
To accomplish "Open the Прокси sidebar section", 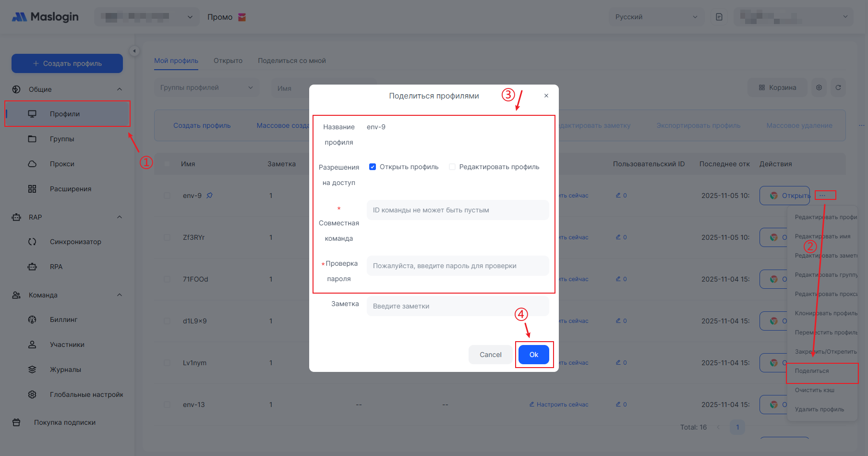I will click(x=62, y=164).
